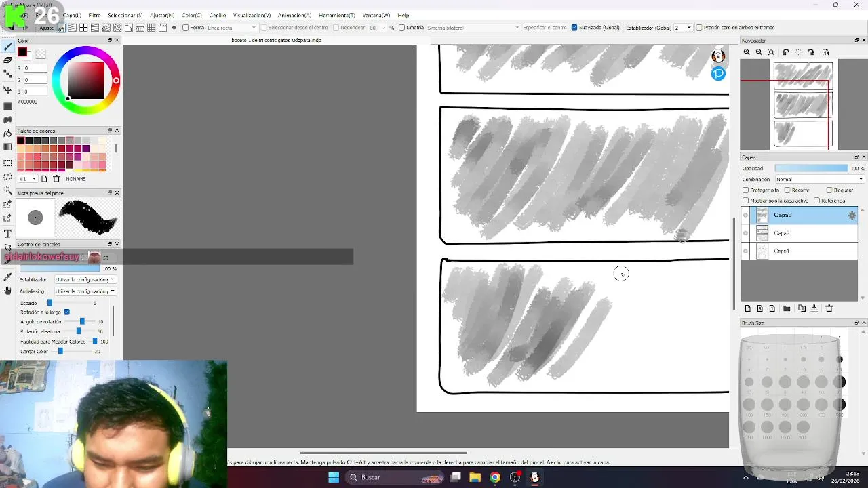
Task: Open Animación(A) menu
Action: [x=294, y=15]
